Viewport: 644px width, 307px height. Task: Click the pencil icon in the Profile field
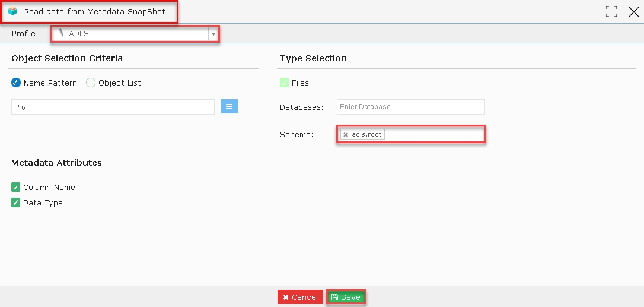tap(62, 33)
